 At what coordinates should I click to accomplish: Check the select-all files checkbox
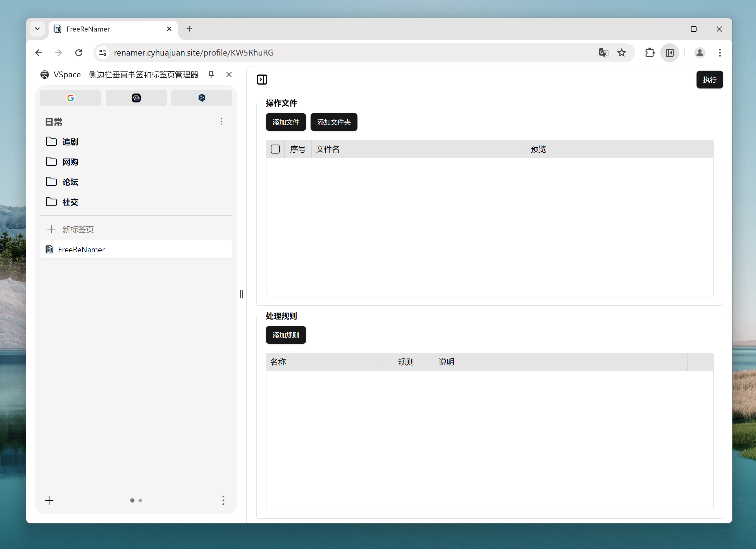275,149
